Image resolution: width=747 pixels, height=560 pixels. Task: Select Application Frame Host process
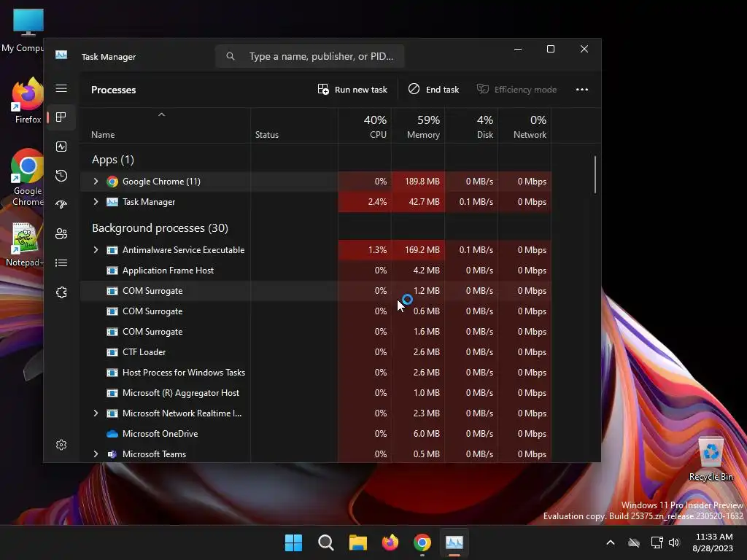click(x=315, y=271)
